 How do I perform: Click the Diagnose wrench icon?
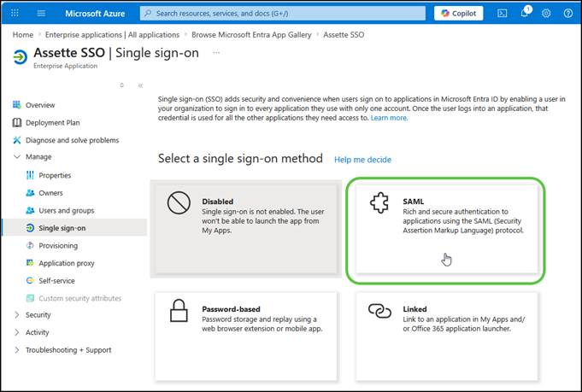[x=17, y=140]
